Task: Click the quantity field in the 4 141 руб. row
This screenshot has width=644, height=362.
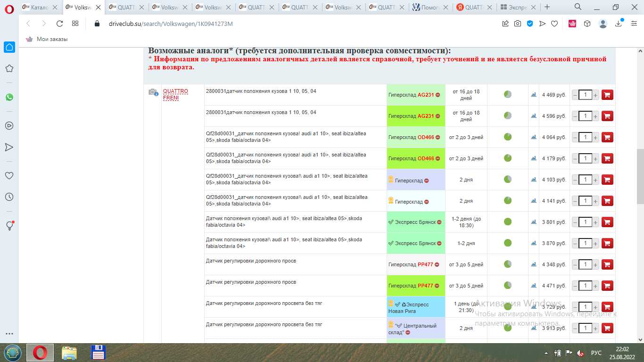Action: [x=585, y=201]
